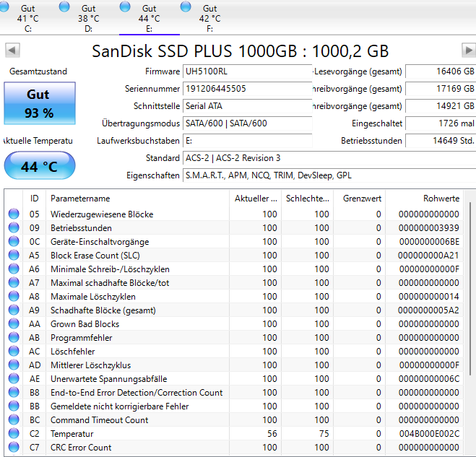Click the value 17169 GB
476x457 pixels.
coord(441,89)
